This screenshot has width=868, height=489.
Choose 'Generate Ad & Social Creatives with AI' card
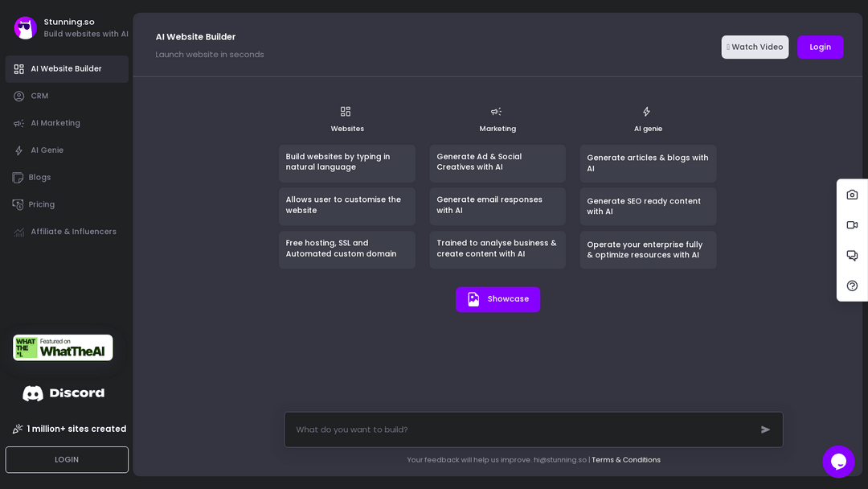[x=497, y=163]
